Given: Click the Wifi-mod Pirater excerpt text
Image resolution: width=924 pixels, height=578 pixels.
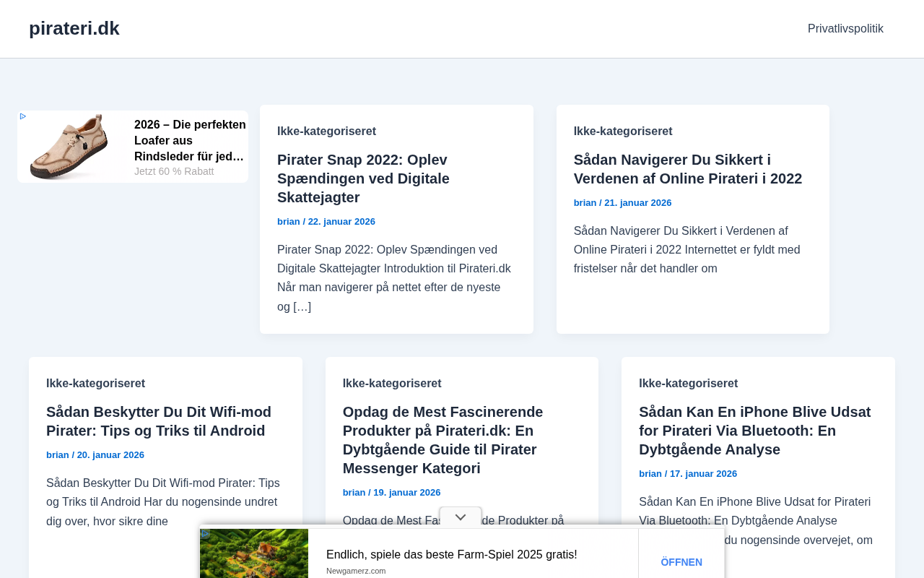Looking at the screenshot, I should click(163, 502).
